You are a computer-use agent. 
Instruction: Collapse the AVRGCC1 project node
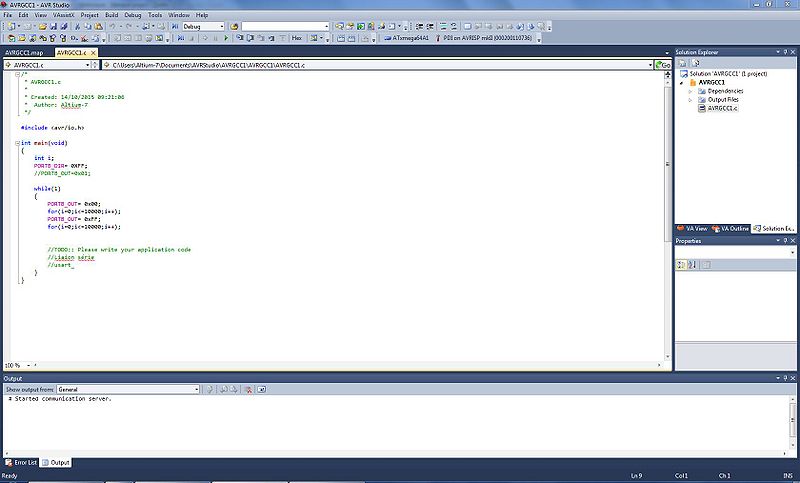coord(682,83)
